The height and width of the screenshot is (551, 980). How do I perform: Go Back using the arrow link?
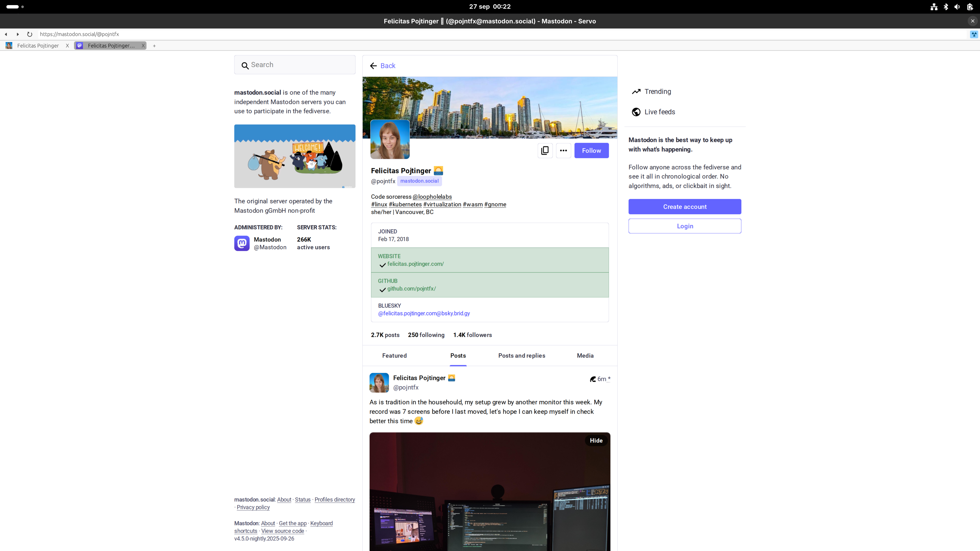point(383,66)
